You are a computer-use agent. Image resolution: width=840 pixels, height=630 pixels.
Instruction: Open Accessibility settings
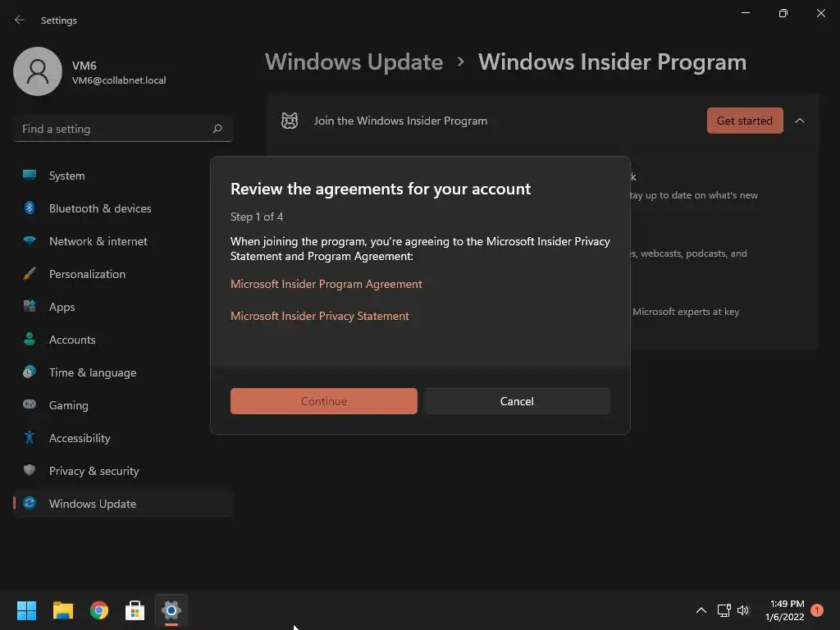click(123, 438)
